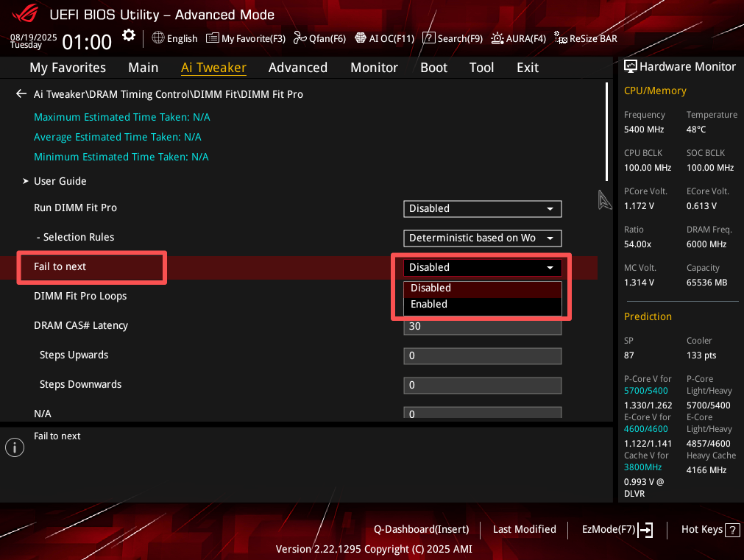Select the Run DIMM Fit Pro label
Image resolution: width=744 pixels, height=560 pixels.
pos(75,208)
